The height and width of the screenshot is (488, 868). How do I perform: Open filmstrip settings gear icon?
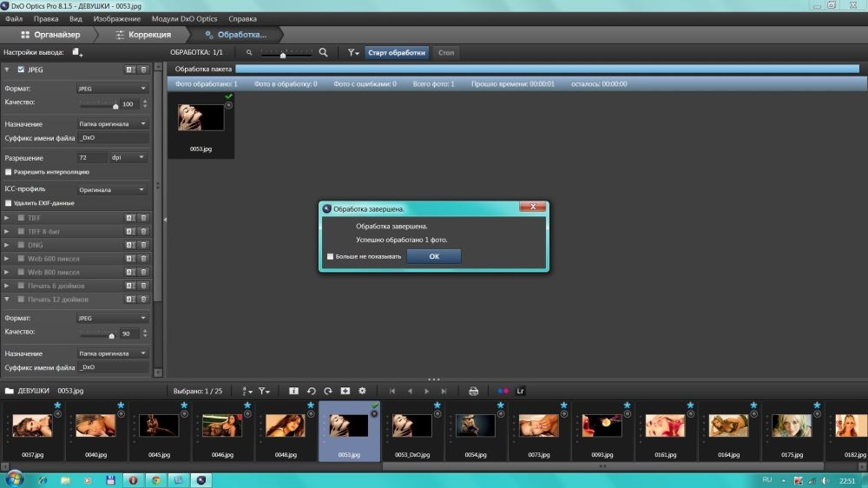click(x=362, y=392)
